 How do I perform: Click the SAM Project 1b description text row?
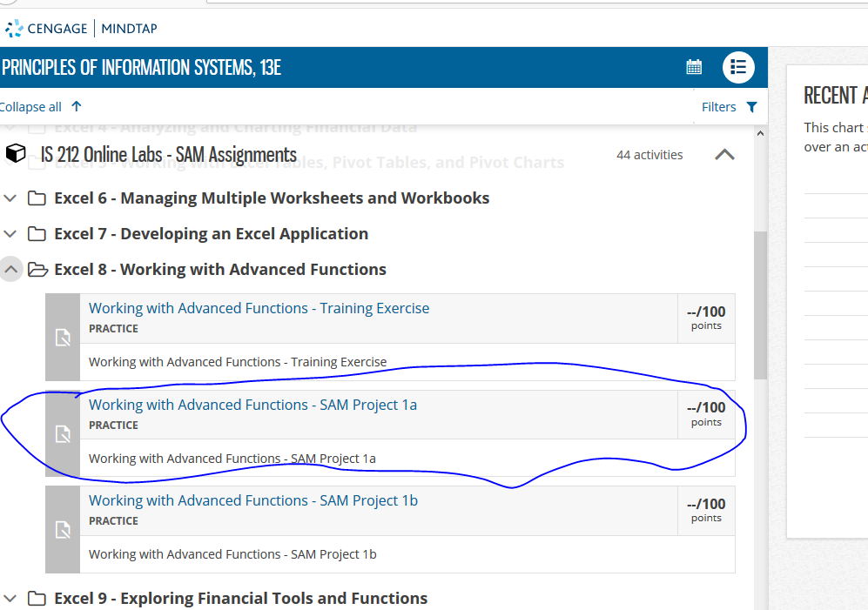(407, 554)
